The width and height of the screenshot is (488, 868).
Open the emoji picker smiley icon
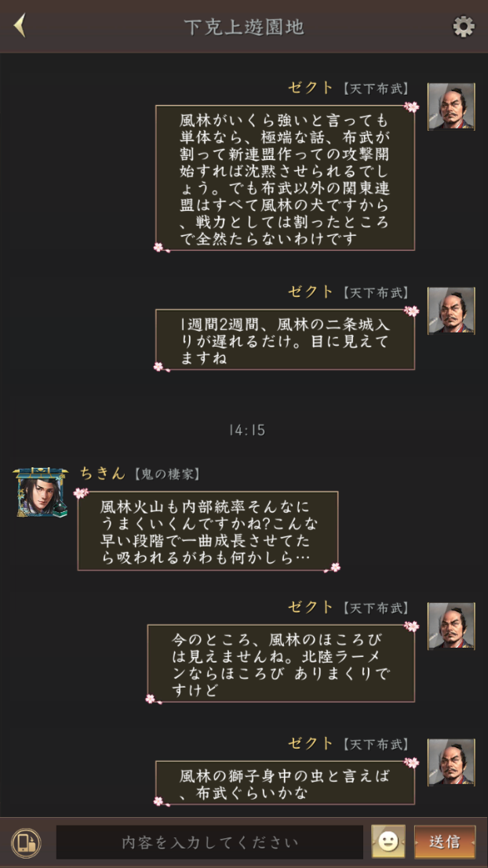388,842
